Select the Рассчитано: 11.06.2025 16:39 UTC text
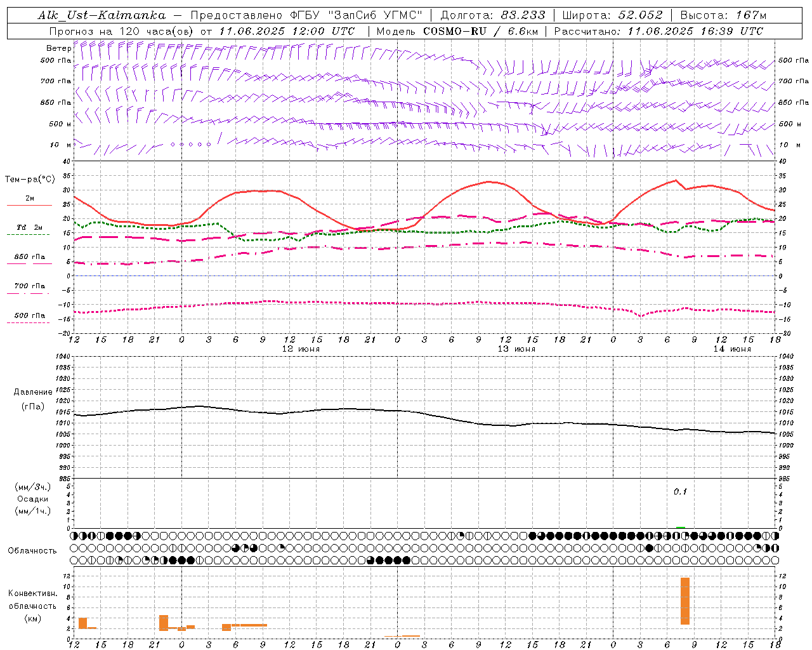812x650 pixels. point(658,31)
